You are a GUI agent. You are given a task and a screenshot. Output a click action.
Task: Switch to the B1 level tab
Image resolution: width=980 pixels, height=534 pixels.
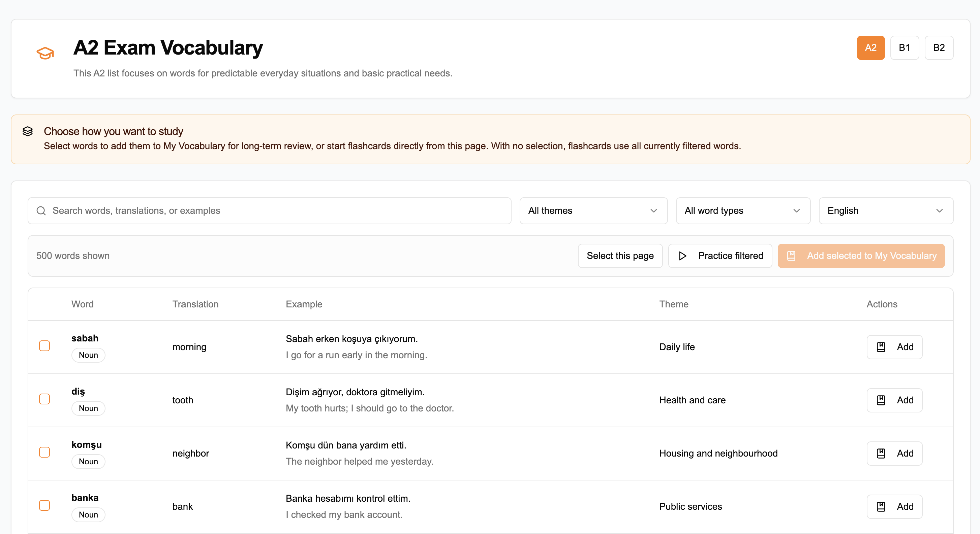click(905, 48)
